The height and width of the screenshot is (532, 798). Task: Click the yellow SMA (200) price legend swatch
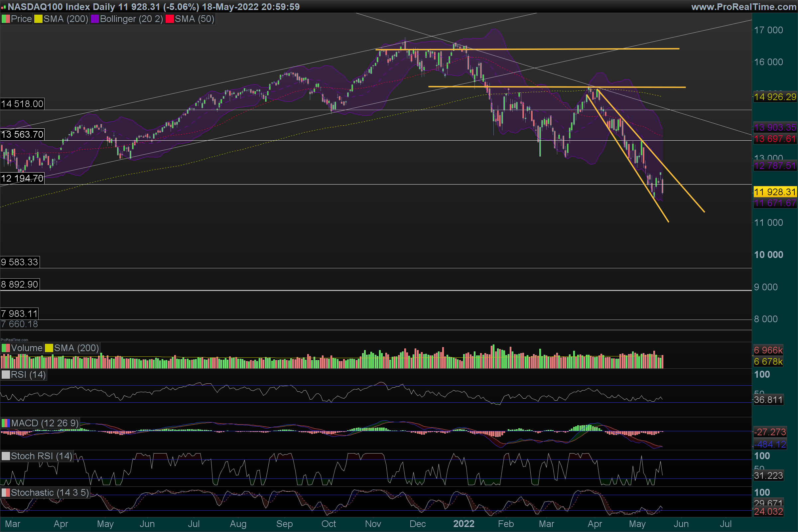tap(38, 19)
